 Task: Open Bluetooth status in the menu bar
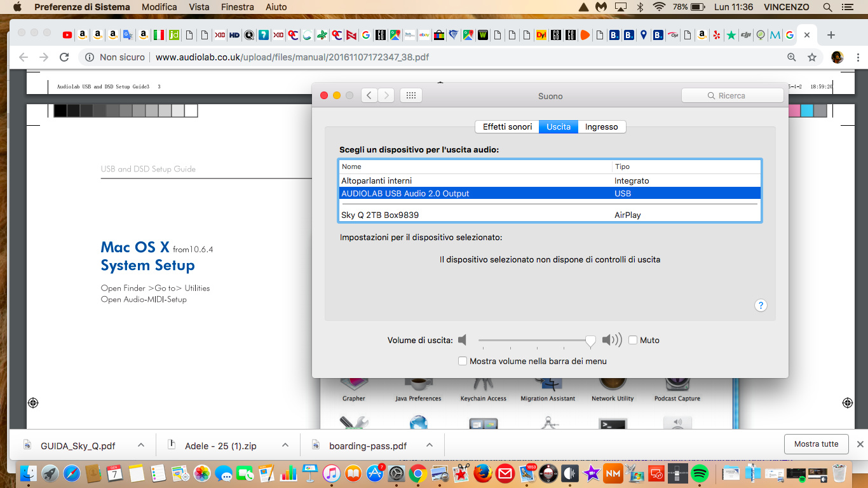pyautogui.click(x=641, y=7)
